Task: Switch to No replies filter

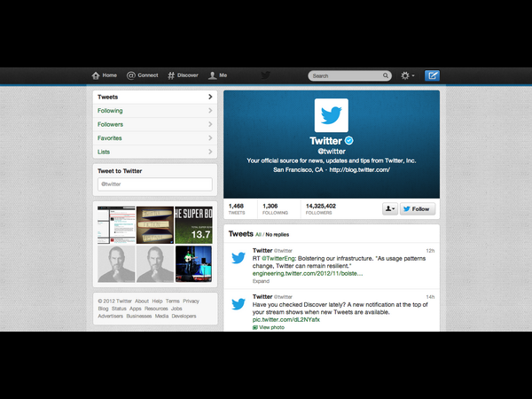Action: [278, 235]
